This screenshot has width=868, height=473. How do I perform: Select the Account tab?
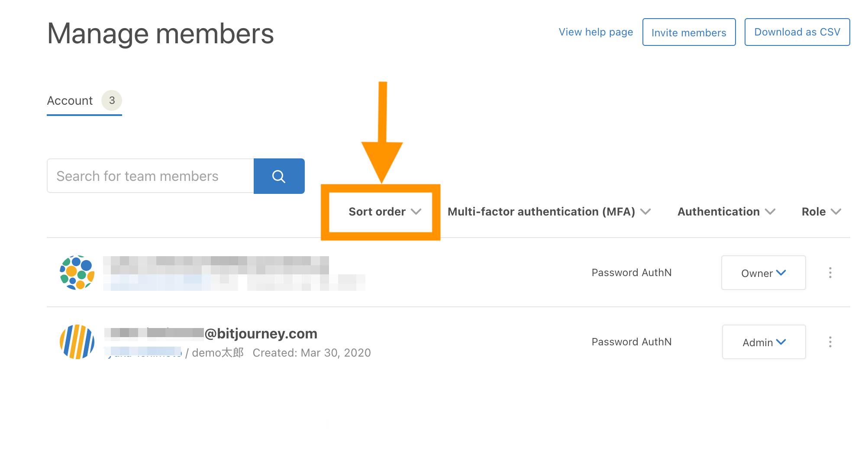pos(70,101)
